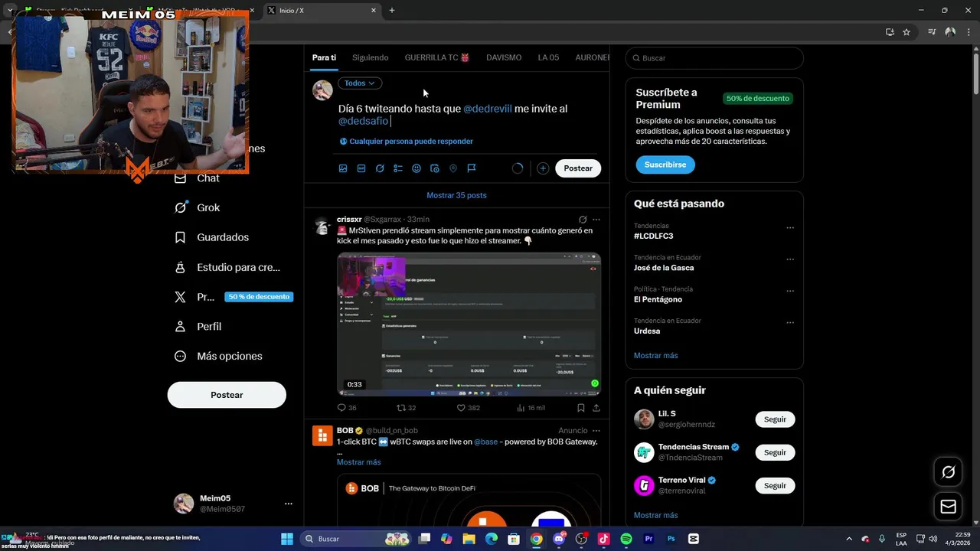Open options for El Pentágono trend
980x551 pixels.
pos(790,291)
